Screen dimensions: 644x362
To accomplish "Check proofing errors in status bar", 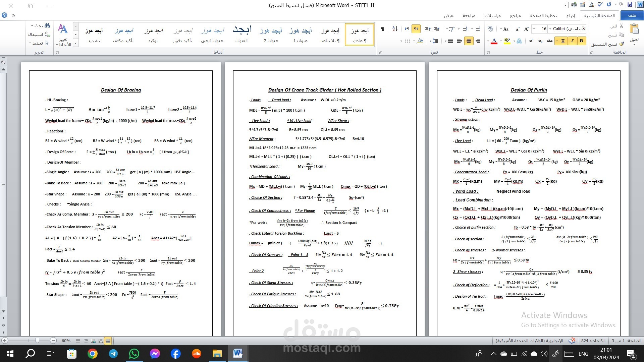I will coord(572,341).
